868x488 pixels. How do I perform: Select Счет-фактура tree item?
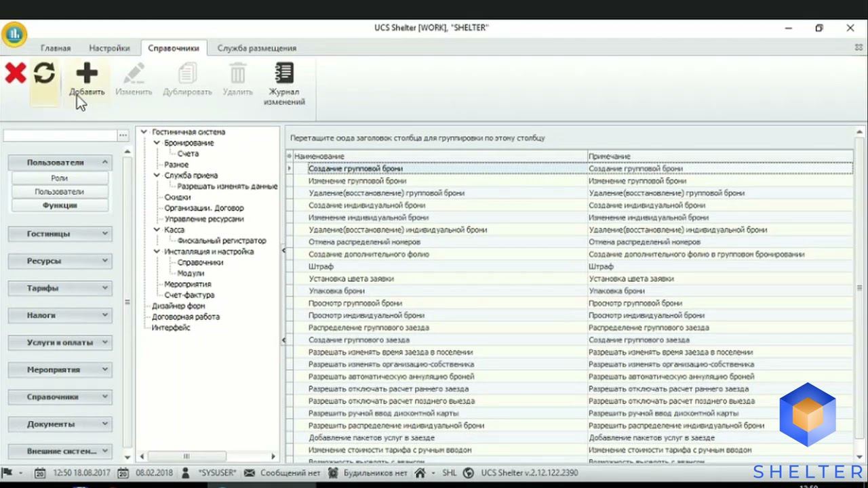189,295
